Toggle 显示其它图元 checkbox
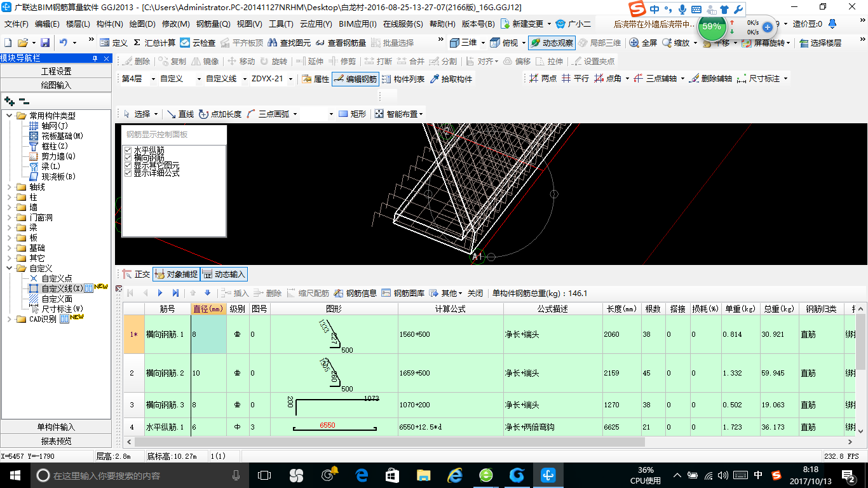The height and width of the screenshot is (488, 868). click(128, 165)
